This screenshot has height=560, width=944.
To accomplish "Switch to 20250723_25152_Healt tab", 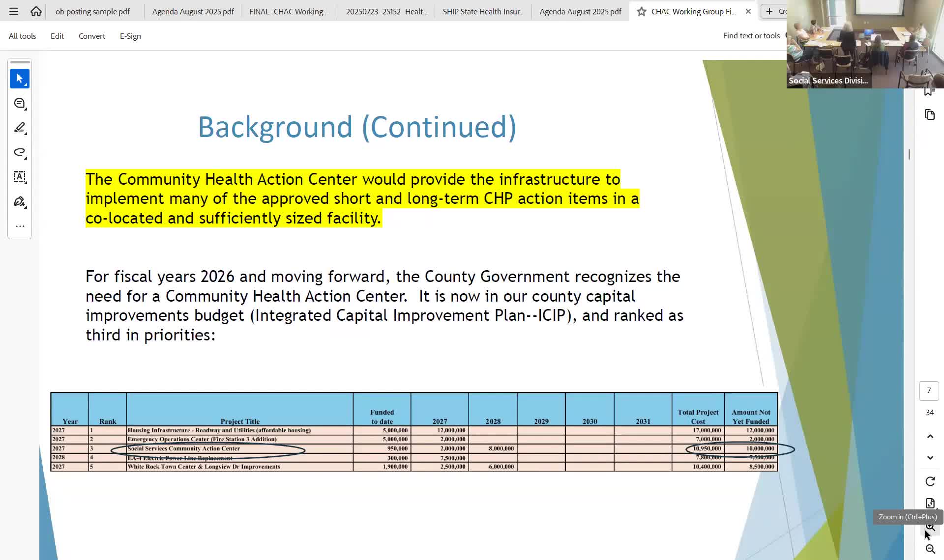I will point(386,11).
